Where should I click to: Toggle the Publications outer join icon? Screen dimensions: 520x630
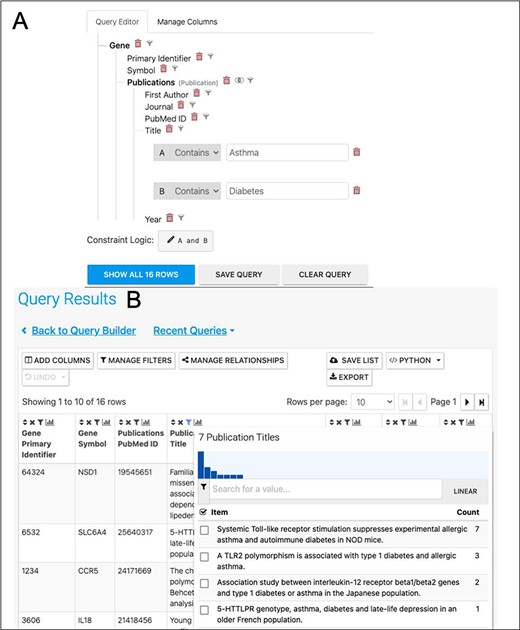pos(239,80)
